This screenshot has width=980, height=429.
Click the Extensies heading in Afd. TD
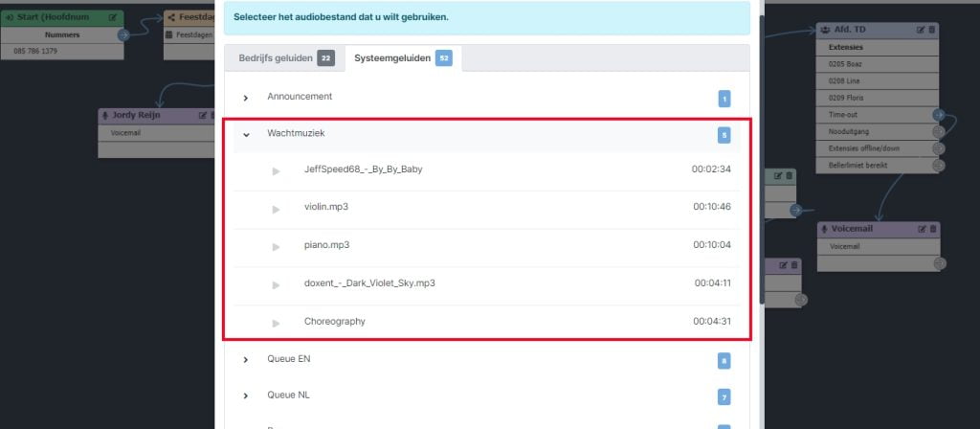pyautogui.click(x=846, y=47)
